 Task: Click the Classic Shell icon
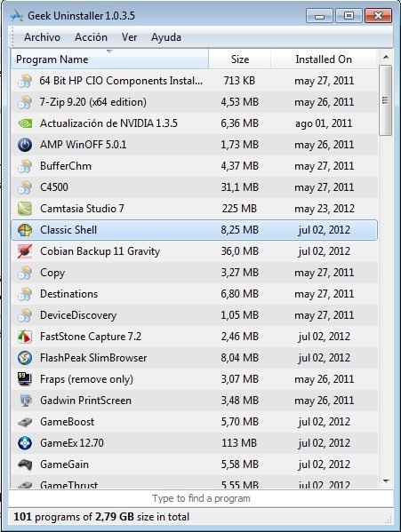[25, 230]
